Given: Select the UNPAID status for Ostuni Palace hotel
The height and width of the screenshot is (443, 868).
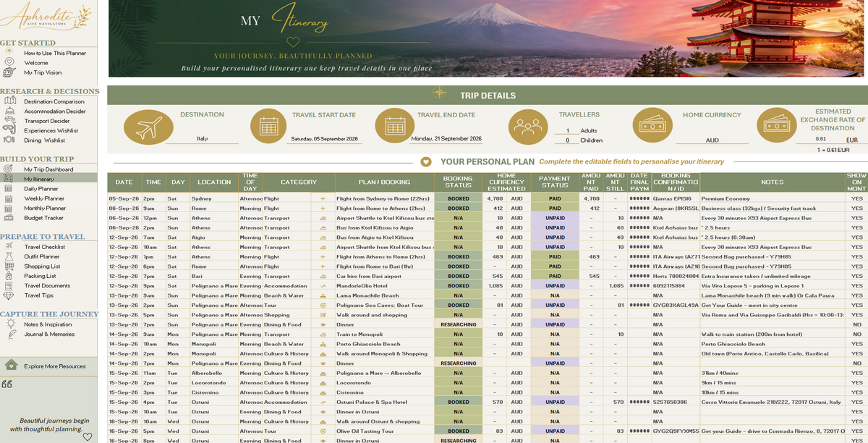Looking at the screenshot, I should (555, 402).
